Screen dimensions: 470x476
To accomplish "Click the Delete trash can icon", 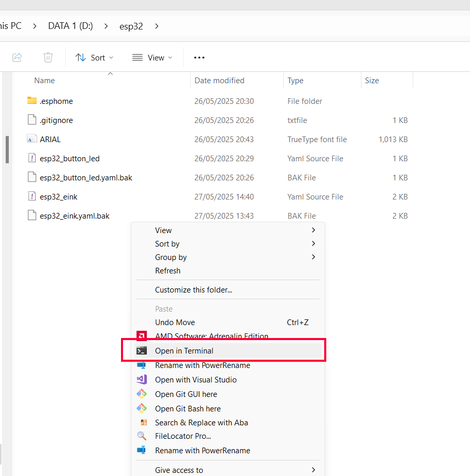I will tap(48, 57).
